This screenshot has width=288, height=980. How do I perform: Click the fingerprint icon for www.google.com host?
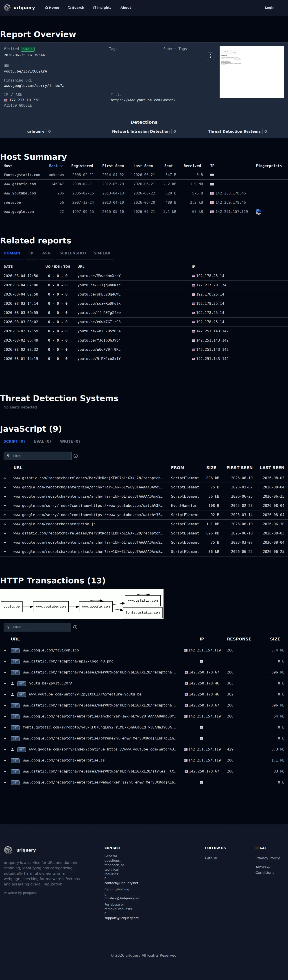click(258, 212)
